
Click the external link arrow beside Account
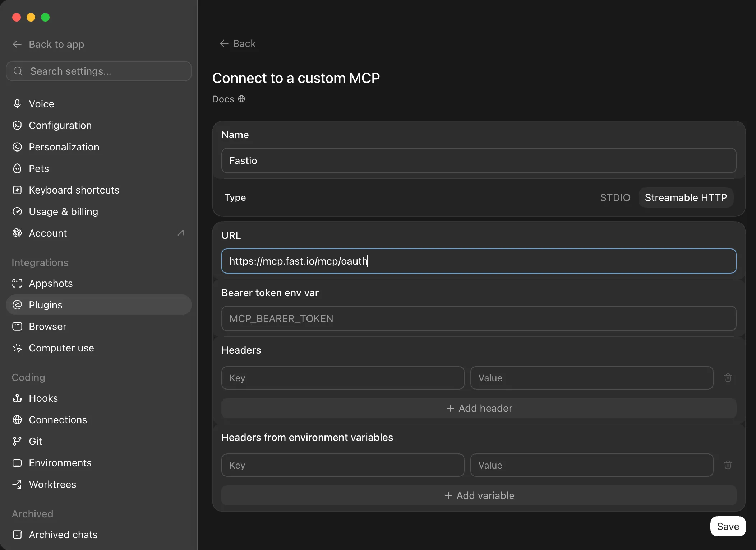click(180, 233)
